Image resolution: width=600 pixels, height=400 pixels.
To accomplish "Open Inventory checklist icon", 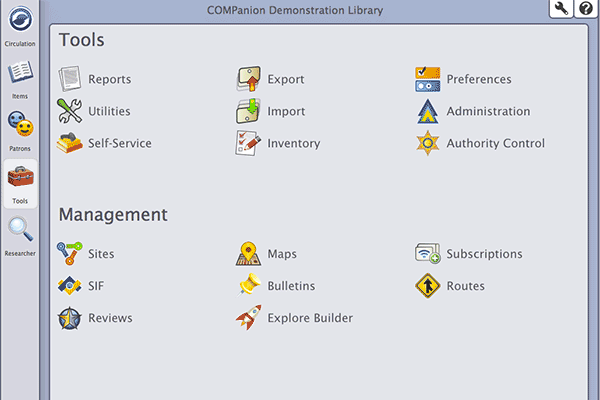I will click(248, 143).
